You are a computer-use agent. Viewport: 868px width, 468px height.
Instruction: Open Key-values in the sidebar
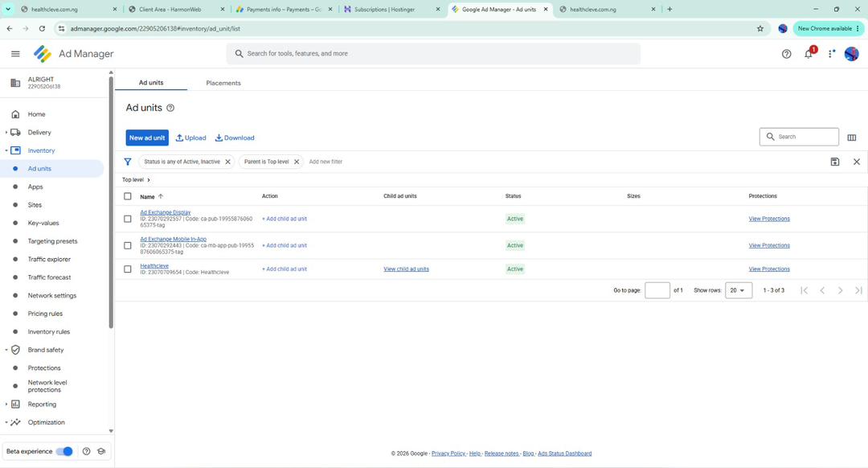coord(43,224)
